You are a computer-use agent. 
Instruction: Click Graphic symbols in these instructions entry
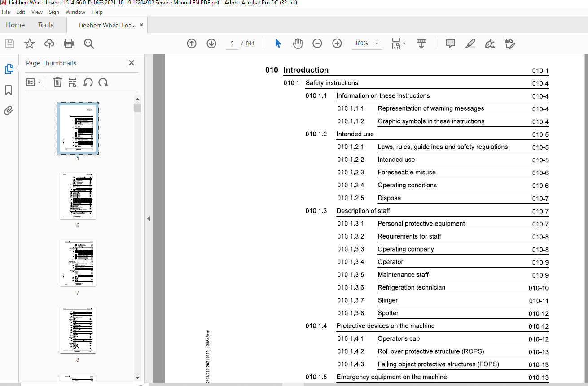tap(431, 121)
